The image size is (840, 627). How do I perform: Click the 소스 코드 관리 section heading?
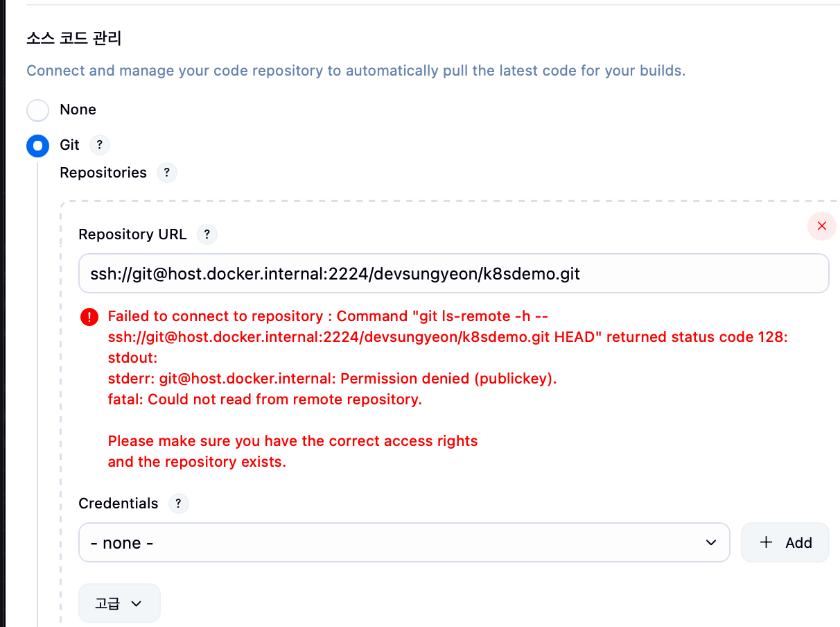(74, 38)
